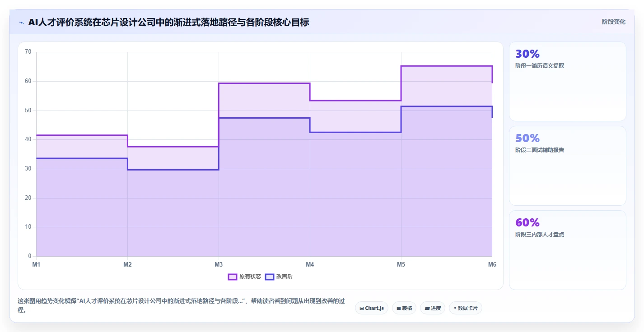Click the M3 x-axis label

[x=219, y=265]
